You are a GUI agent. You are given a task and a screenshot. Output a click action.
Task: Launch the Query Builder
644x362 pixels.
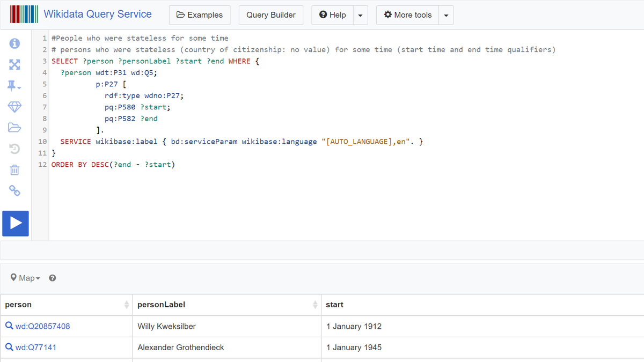click(x=271, y=15)
